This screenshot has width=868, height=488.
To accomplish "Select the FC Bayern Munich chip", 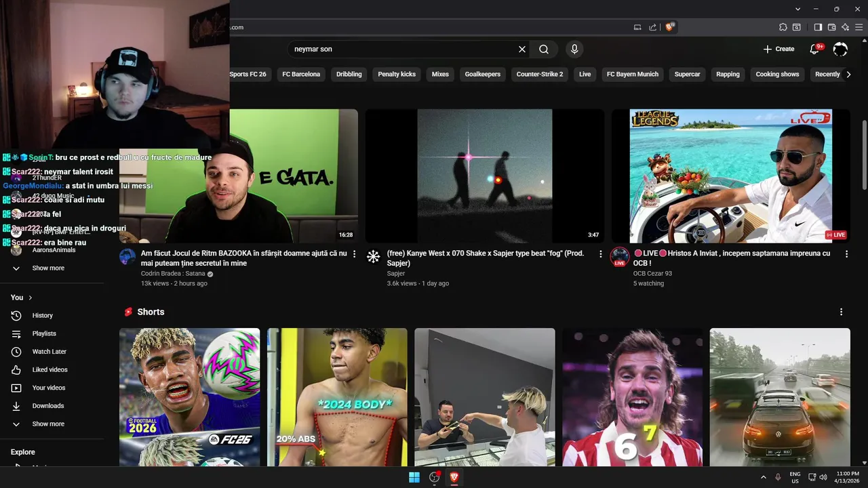I will tap(633, 75).
